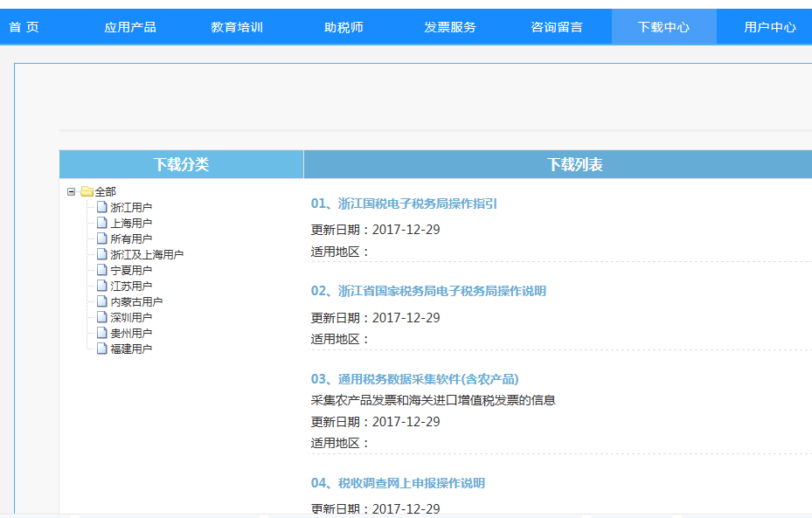This screenshot has width=812, height=518.
Task: Go to 首页 in the navigation bar
Action: pos(24,27)
